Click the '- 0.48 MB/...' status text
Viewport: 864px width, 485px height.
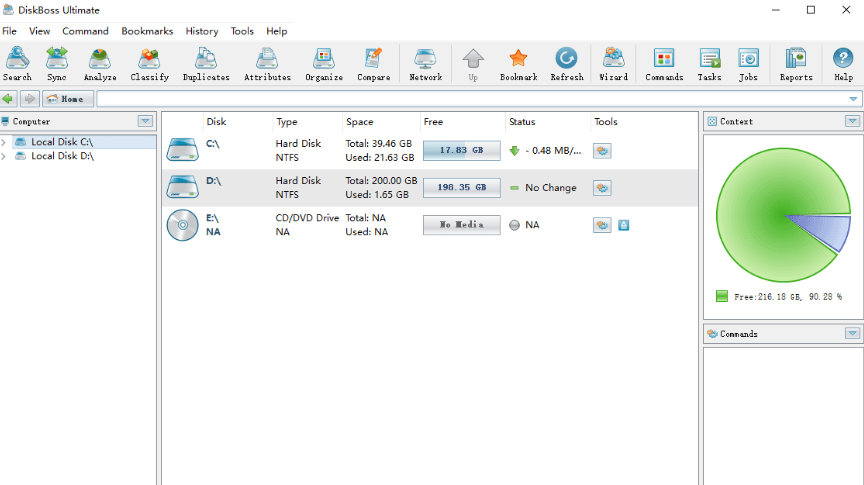[553, 150]
